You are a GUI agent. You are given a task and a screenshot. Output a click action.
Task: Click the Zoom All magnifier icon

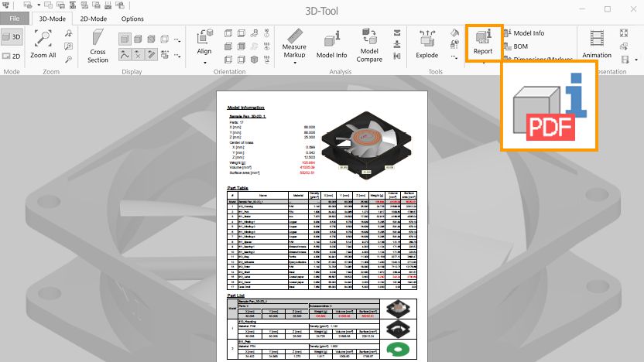[x=43, y=43]
